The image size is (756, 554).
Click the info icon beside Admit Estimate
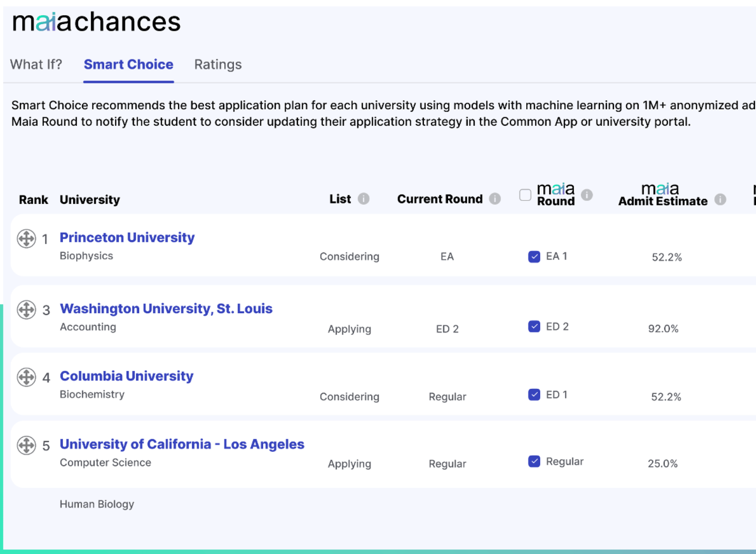(x=720, y=199)
